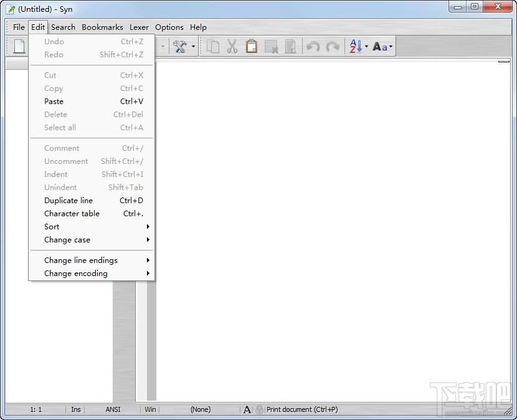Open dropdown arrow beside A-Z sort icon
This screenshot has width=517, height=420.
[366, 47]
